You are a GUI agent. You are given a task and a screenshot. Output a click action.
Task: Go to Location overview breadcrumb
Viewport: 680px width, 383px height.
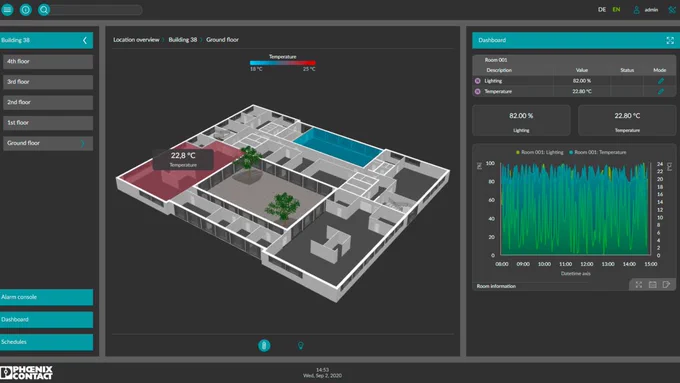pos(136,39)
